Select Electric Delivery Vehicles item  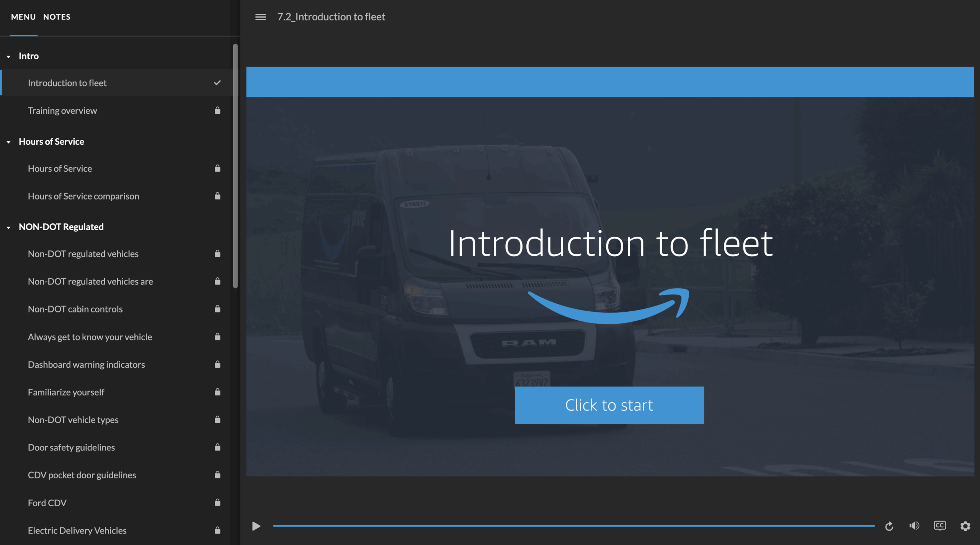116,530
